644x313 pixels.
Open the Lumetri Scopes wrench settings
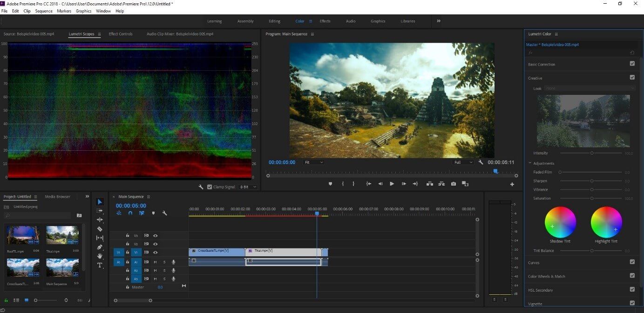201,187
